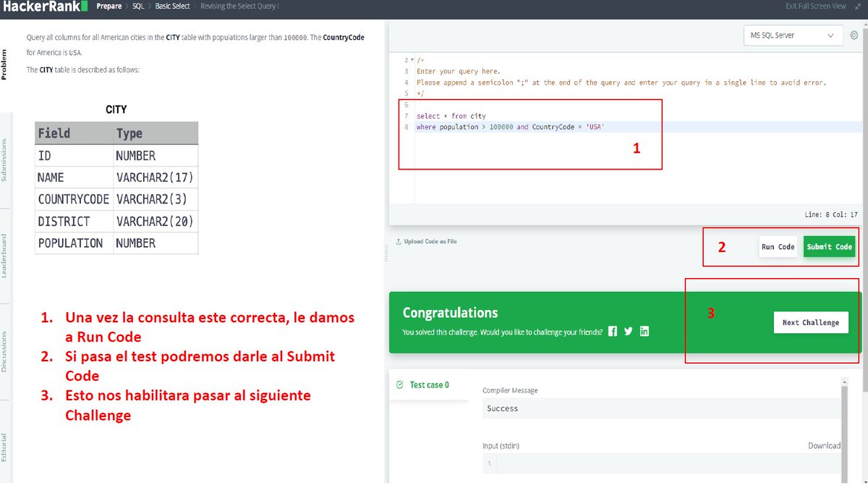Click the 'Type' column header in CITY table
The width and height of the screenshot is (868, 488).
pyautogui.click(x=156, y=133)
